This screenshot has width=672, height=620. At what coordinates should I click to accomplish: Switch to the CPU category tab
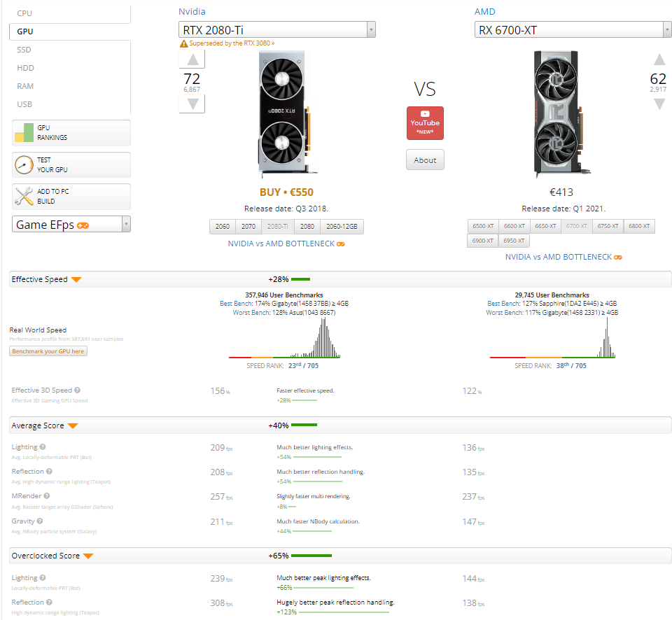point(24,13)
